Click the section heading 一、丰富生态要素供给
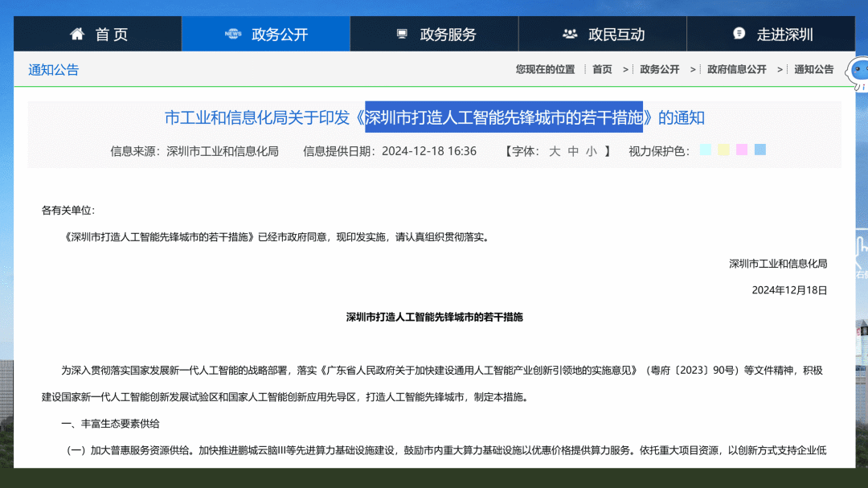The height and width of the screenshot is (488, 868). pos(110,424)
